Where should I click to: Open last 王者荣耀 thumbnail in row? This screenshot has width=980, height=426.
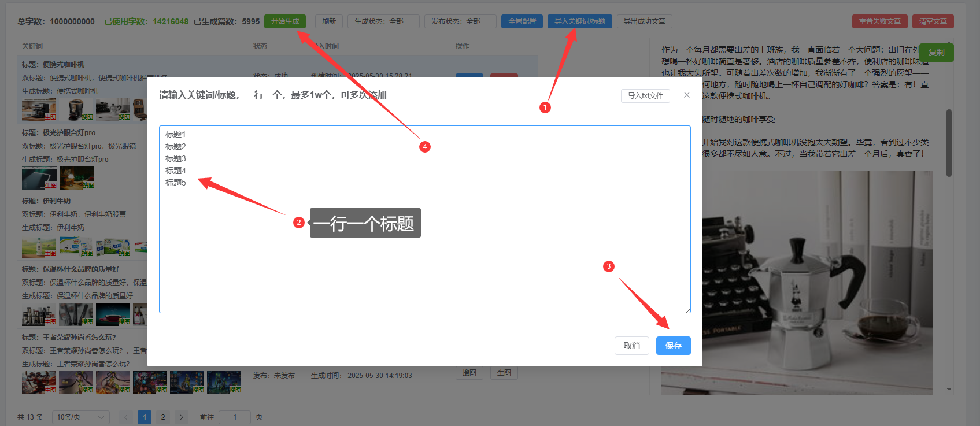pos(224,383)
